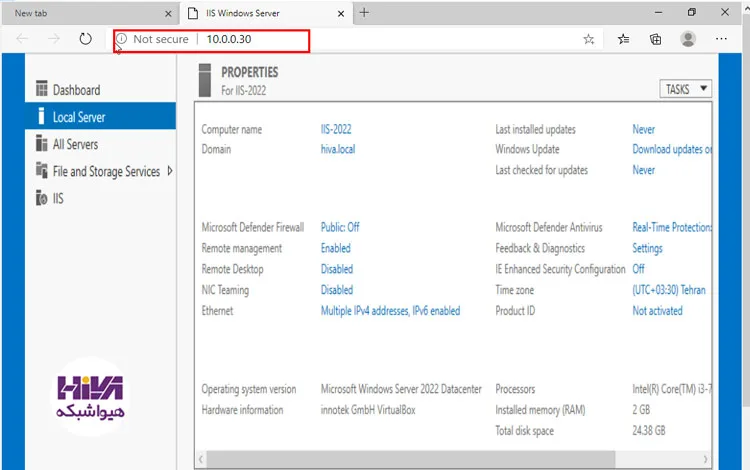The image size is (750, 470).
Task: Reload the page with Refresh icon
Action: tap(85, 39)
